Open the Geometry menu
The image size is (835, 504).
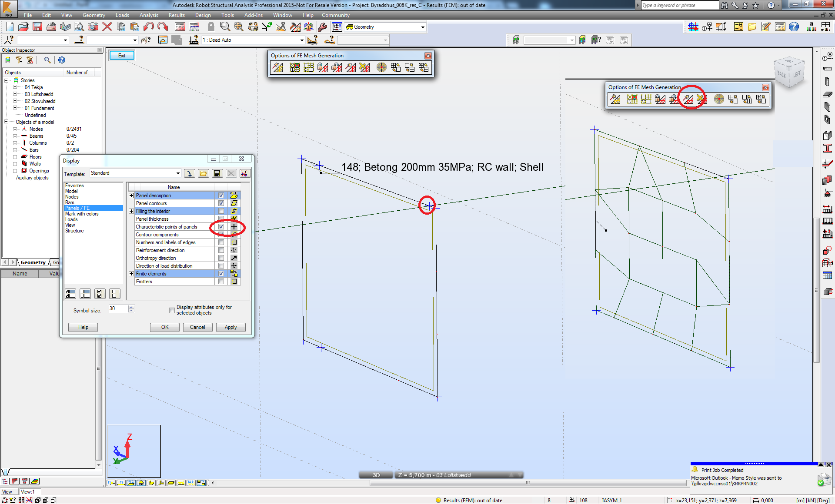click(x=94, y=15)
